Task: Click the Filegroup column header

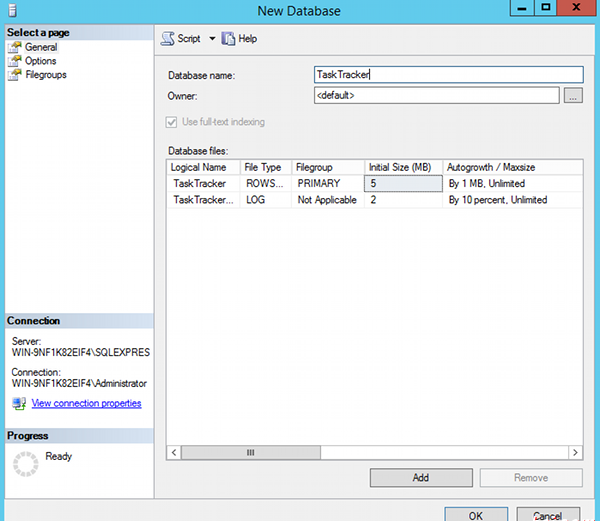Action: click(x=328, y=167)
